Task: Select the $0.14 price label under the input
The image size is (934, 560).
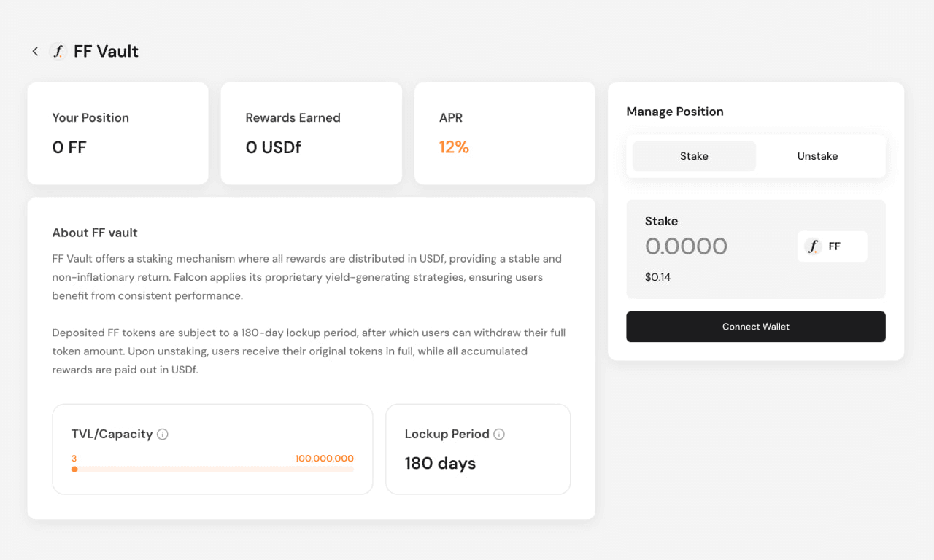Action: click(x=657, y=277)
